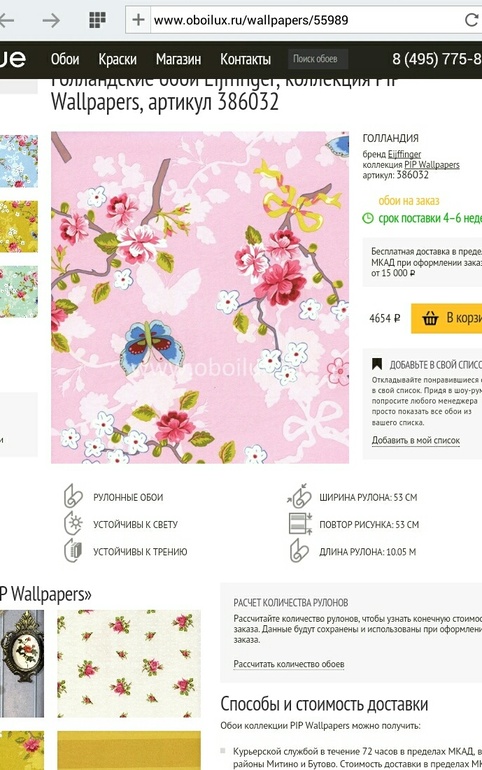
Task: Click the roll width icon beside Ширина рулона
Action: point(299,496)
